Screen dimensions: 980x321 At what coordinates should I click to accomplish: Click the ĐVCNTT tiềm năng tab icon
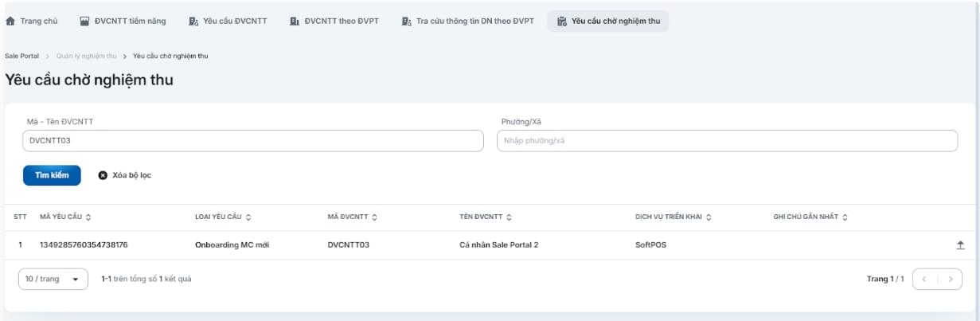pos(85,22)
